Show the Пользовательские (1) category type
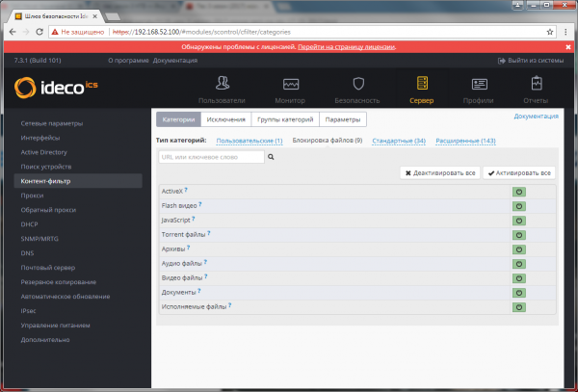 [250, 141]
